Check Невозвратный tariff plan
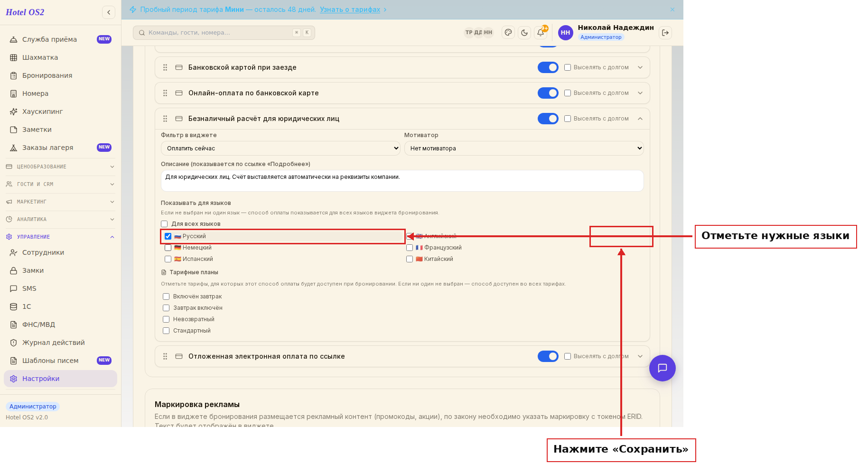The image size is (868, 473). (166, 319)
